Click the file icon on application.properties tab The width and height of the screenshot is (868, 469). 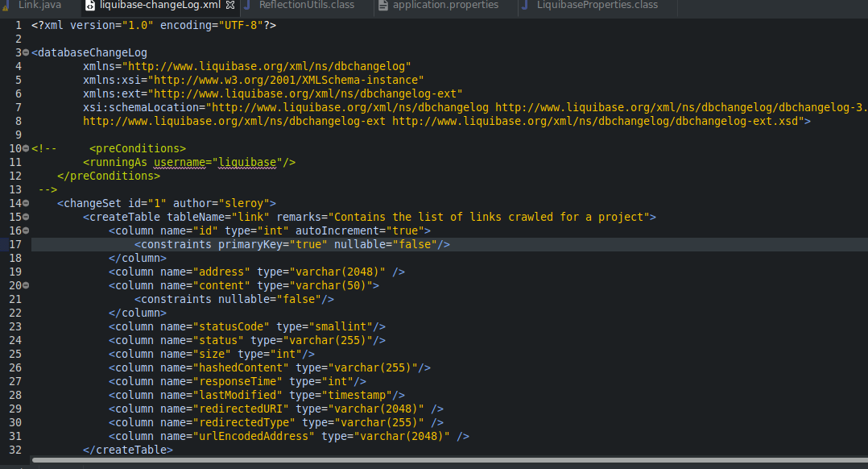[382, 5]
